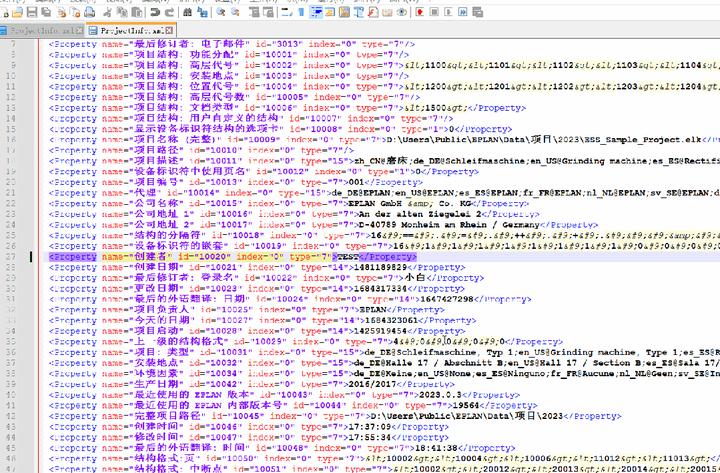Cut the selected text

point(108,12)
